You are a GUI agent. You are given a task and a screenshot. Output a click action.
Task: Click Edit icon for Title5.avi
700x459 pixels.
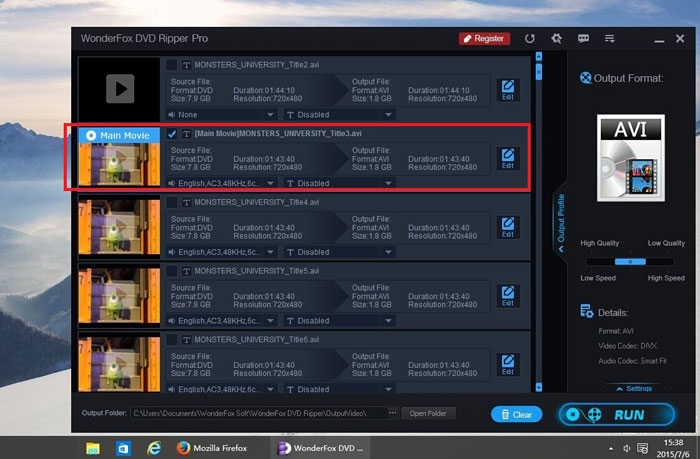tap(508, 296)
